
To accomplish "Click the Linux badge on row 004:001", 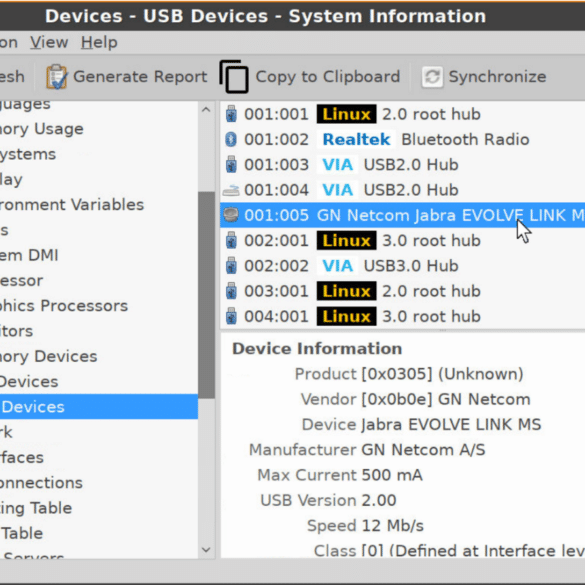I will click(346, 316).
